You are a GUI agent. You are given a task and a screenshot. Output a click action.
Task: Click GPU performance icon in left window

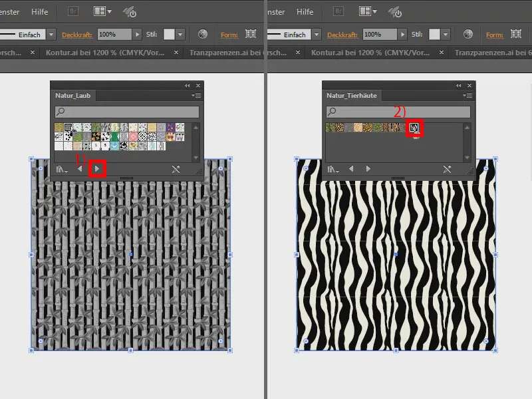pos(130,12)
